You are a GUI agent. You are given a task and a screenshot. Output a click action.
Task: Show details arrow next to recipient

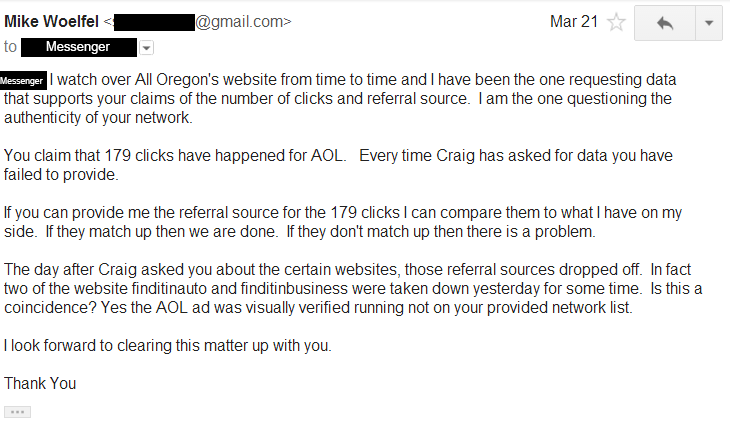tap(146, 48)
